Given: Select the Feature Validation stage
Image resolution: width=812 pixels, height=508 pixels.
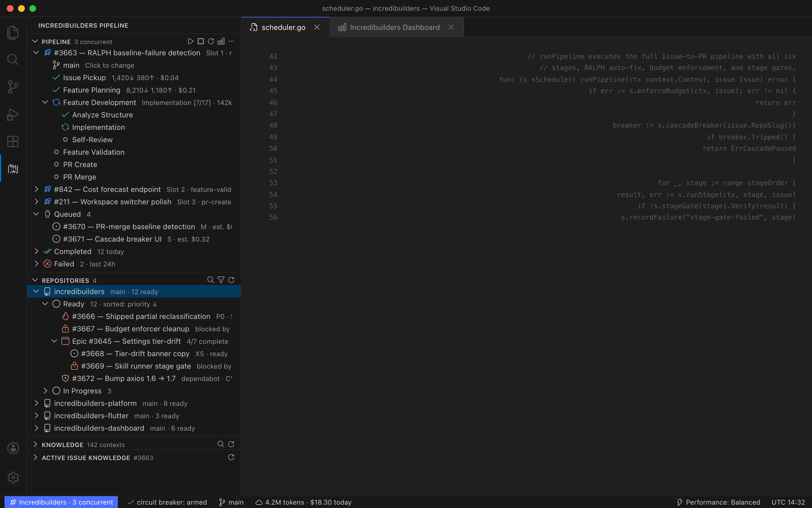Looking at the screenshot, I should 134,152.
